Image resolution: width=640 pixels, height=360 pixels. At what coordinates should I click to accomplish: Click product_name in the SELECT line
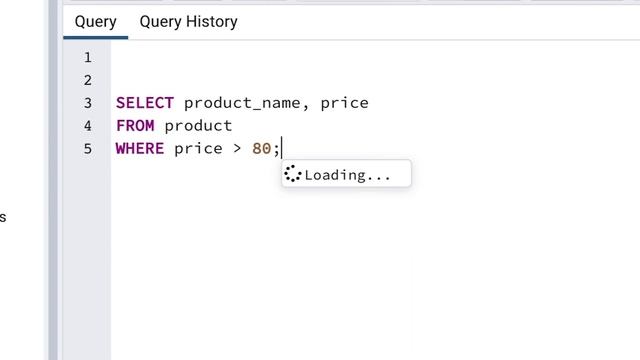[x=242, y=103]
